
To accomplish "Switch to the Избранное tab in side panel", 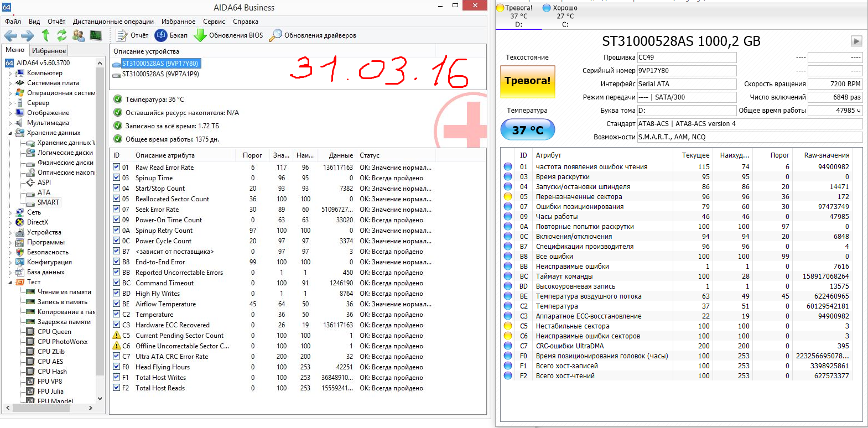I will pyautogui.click(x=49, y=51).
